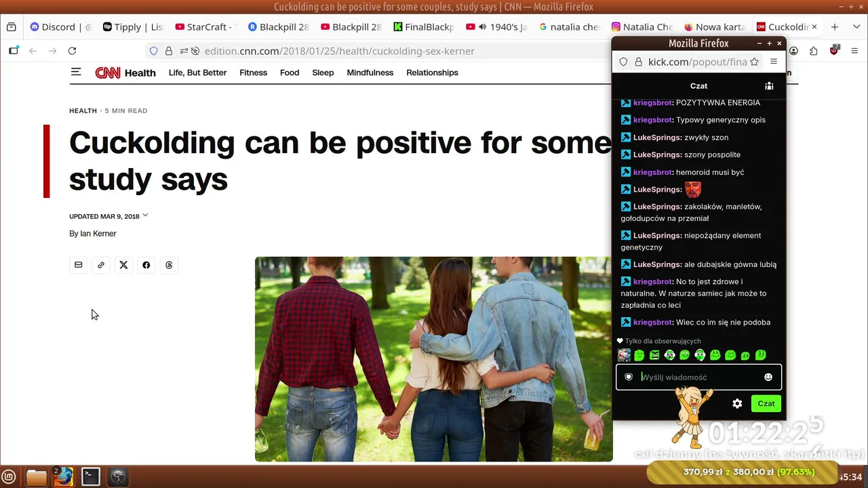The width and height of the screenshot is (868, 488).
Task: Click the CNN logo
Action: (x=108, y=73)
